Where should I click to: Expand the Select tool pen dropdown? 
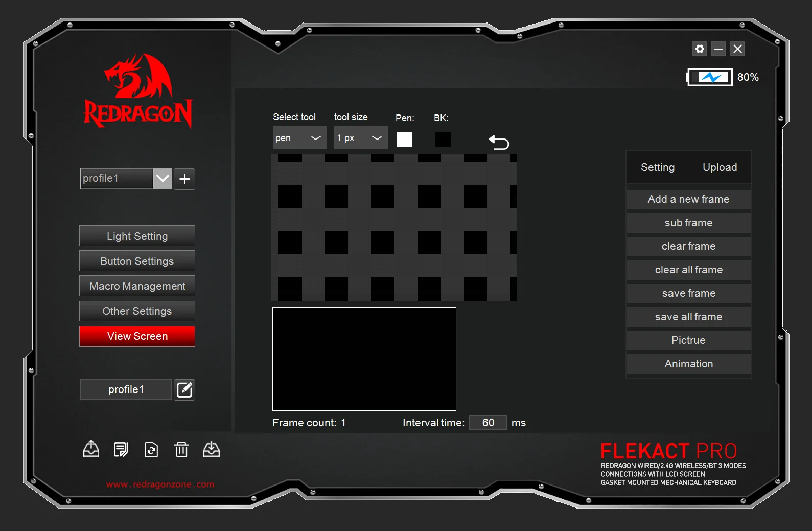(x=299, y=138)
